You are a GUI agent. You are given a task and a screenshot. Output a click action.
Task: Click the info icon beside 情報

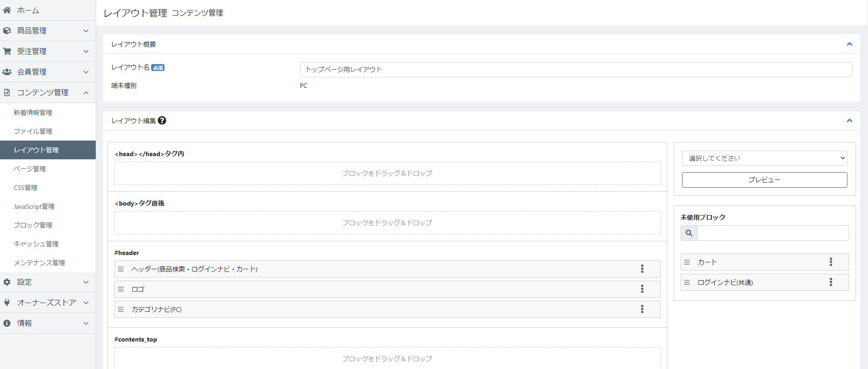coord(7,323)
